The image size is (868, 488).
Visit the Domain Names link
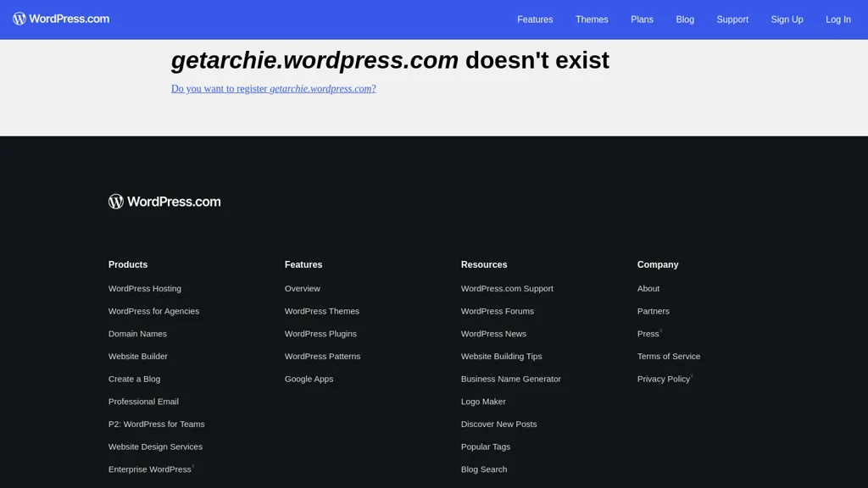point(137,334)
